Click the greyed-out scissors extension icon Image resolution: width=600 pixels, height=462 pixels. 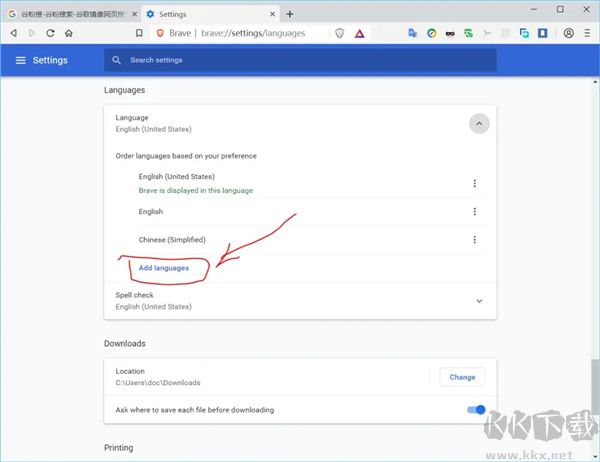487,33
